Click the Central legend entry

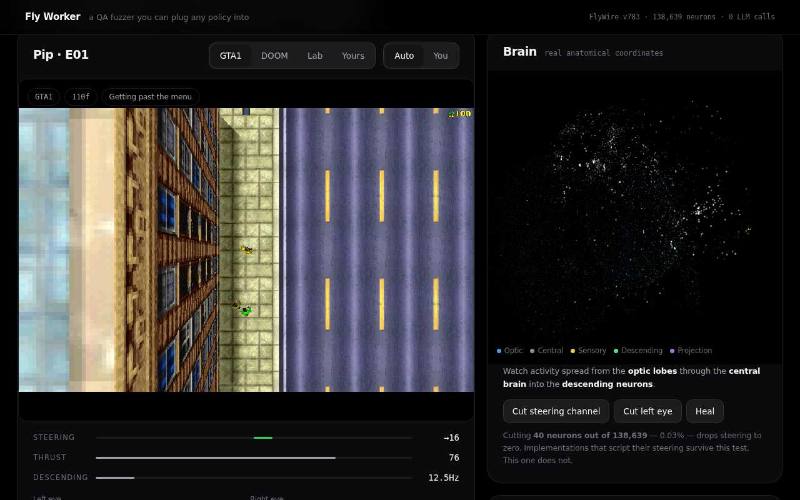tap(546, 351)
